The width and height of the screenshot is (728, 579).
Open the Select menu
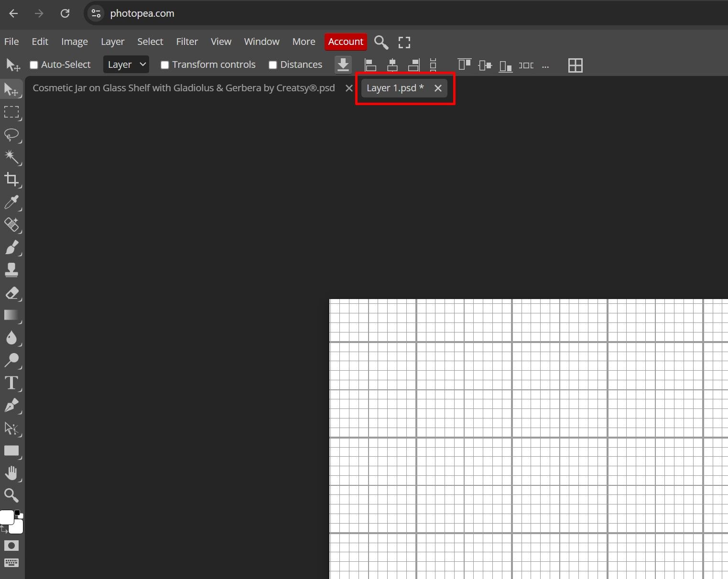click(x=151, y=42)
